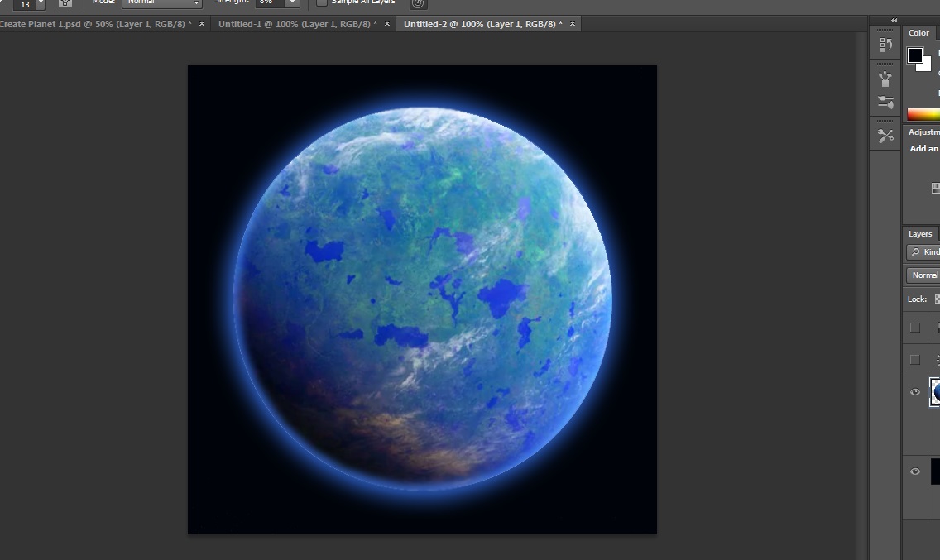Open the Strength slider dropdown arrow
The image size is (940, 560).
click(291, 2)
